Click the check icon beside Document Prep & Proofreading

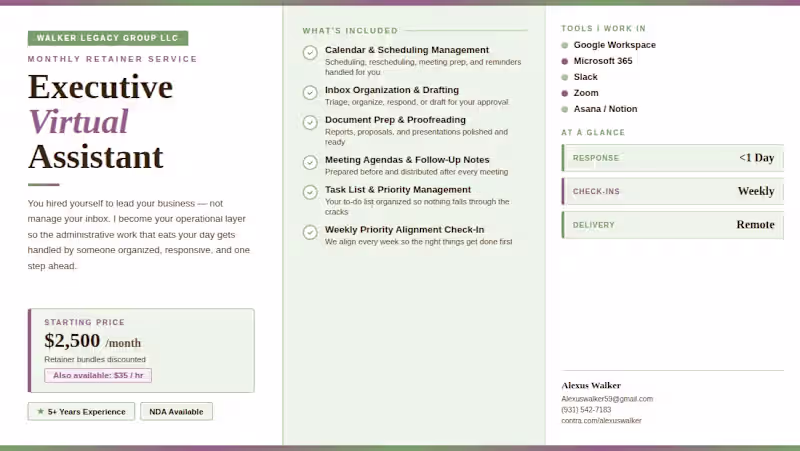point(310,122)
